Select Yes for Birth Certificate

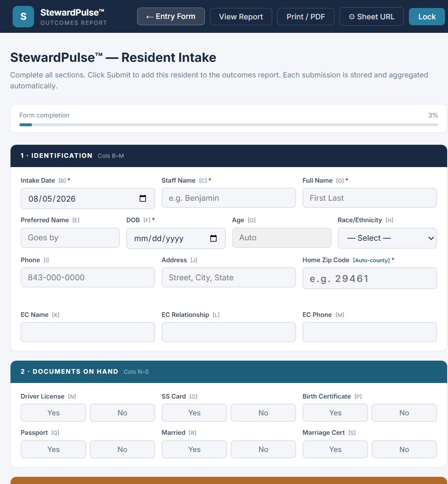point(335,413)
